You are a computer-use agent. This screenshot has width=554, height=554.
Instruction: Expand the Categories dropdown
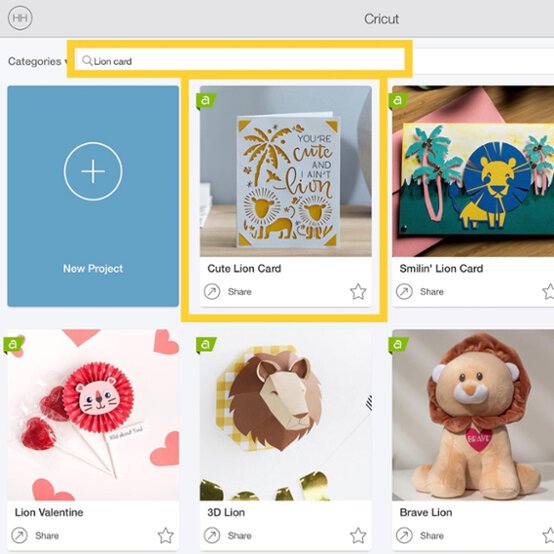pyautogui.click(x=38, y=61)
